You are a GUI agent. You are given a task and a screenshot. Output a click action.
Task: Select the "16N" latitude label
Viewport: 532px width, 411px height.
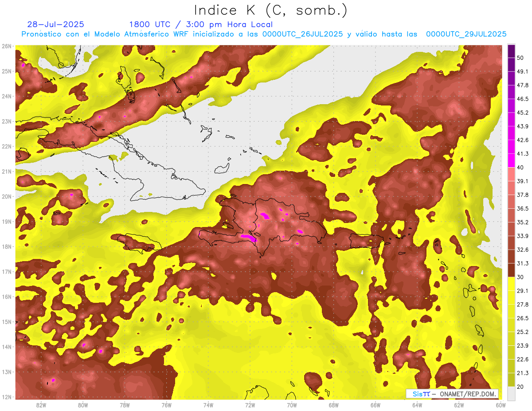tap(7, 297)
